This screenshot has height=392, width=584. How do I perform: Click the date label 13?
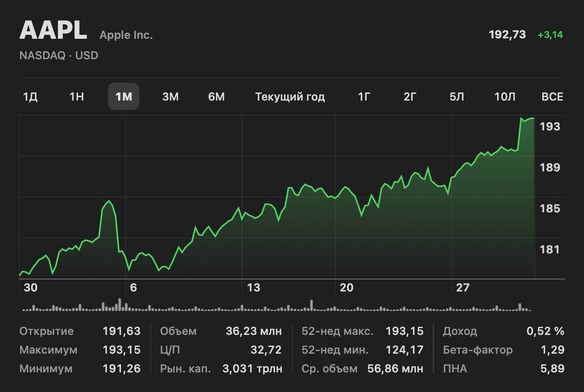[253, 288]
